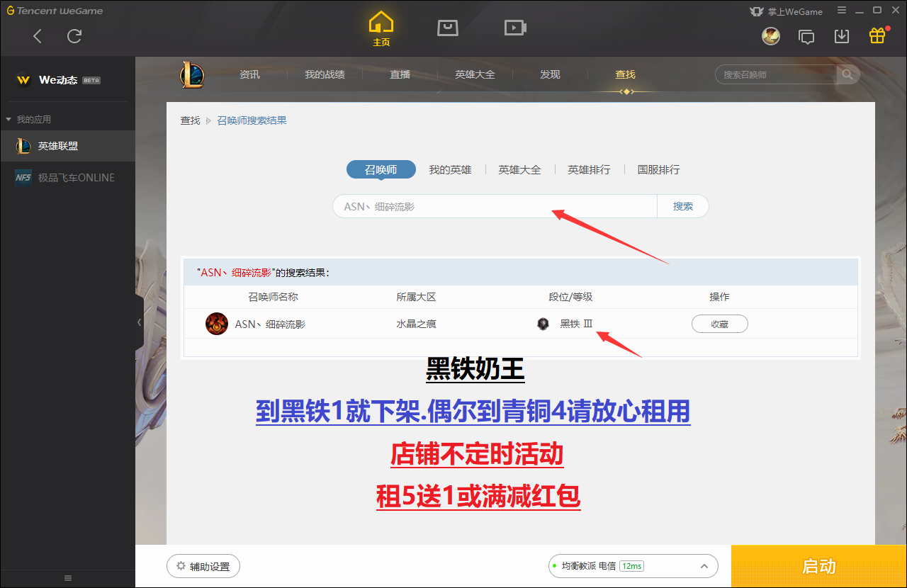Click the magnifier in 搜索召唤师 box

click(x=847, y=74)
